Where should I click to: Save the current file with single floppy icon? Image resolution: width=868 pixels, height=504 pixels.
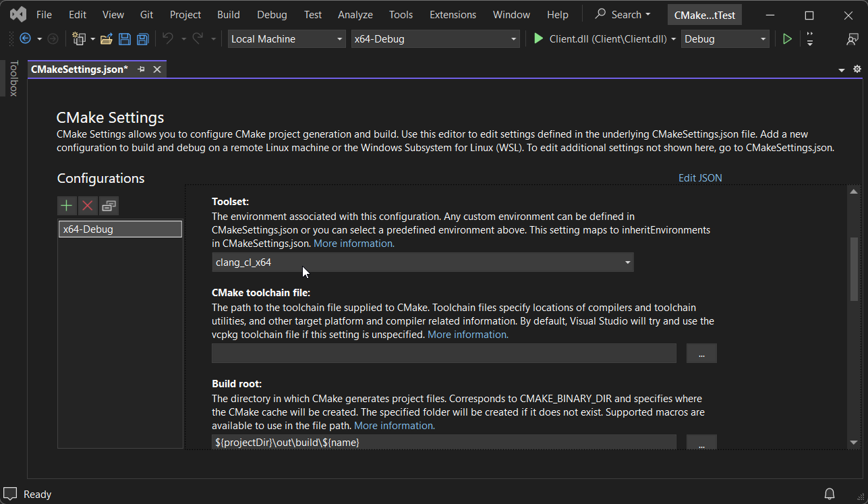[x=125, y=39]
